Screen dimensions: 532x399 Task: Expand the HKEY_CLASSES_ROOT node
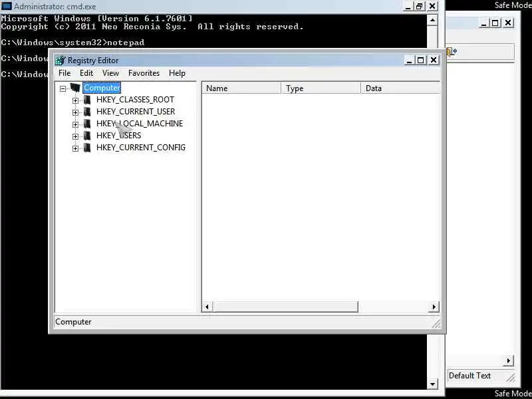pos(75,100)
